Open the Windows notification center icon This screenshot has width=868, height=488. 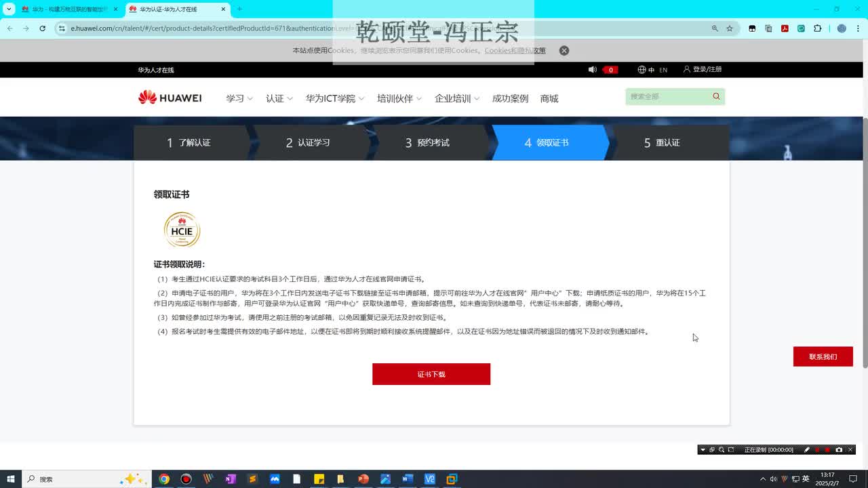click(853, 479)
